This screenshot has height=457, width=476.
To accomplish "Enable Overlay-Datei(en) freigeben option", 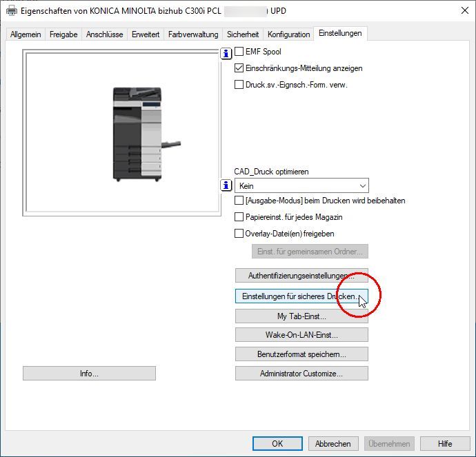I will point(239,234).
